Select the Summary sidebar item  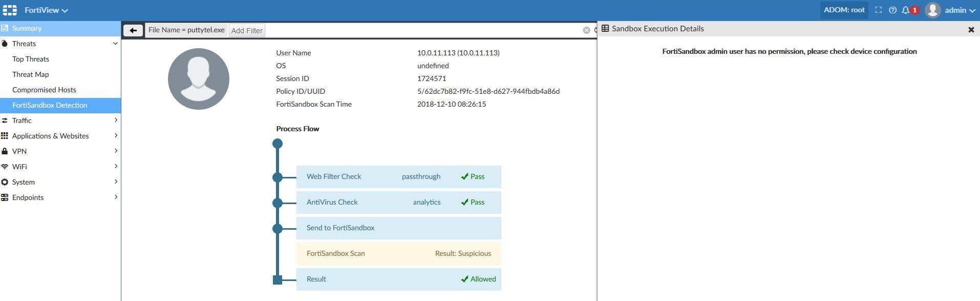click(60, 28)
